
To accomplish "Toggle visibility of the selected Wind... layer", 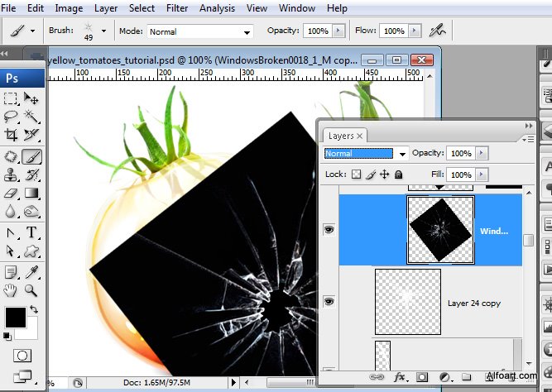I will [x=329, y=230].
